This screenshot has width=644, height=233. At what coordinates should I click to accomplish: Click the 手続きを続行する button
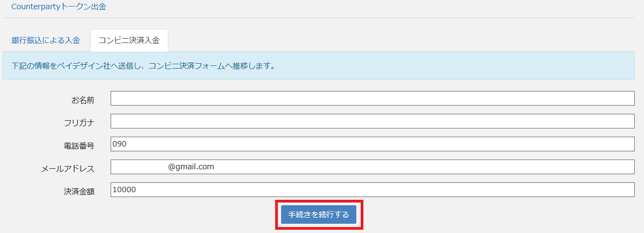click(x=319, y=214)
